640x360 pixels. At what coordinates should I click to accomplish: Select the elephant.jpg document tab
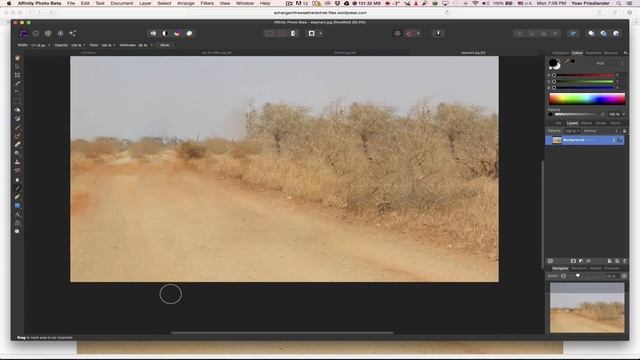(x=473, y=53)
